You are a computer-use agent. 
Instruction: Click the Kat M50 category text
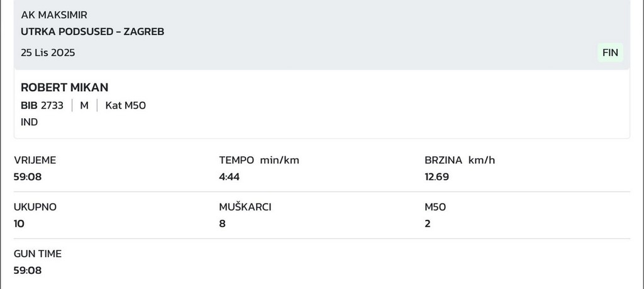click(x=125, y=106)
